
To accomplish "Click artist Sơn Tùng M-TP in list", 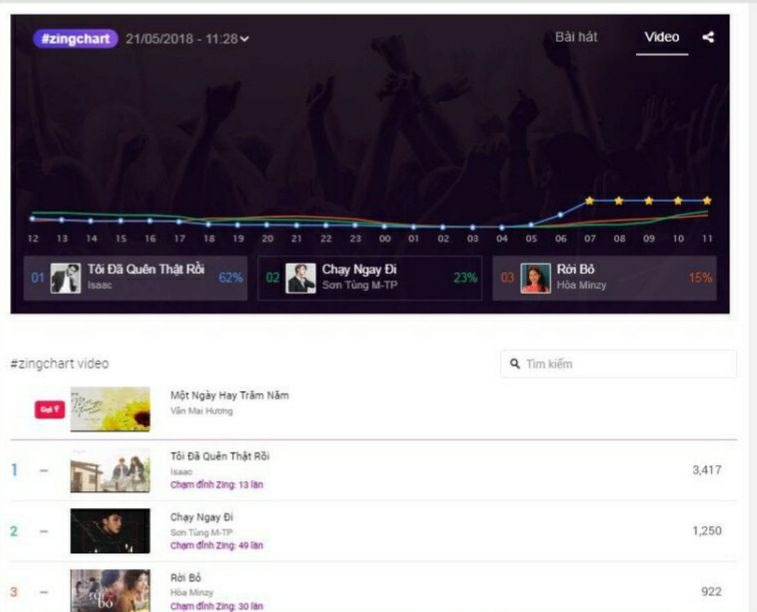I will (x=201, y=532).
